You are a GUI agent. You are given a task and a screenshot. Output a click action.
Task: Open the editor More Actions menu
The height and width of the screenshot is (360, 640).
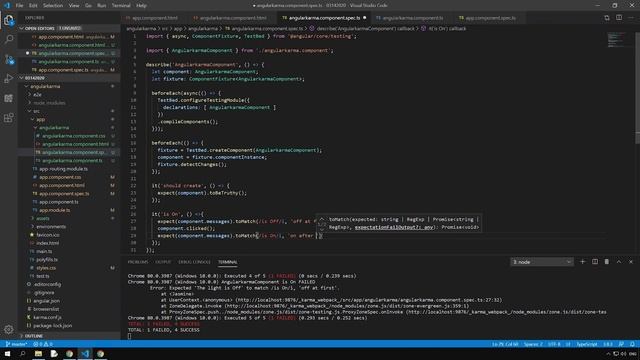[631, 18]
